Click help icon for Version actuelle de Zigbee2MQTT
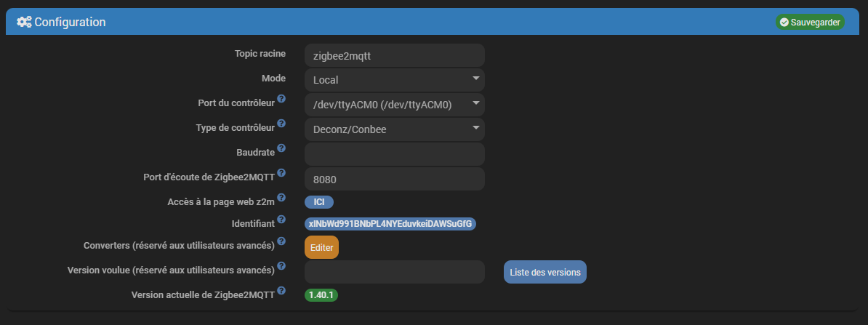868x325 pixels. [281, 290]
